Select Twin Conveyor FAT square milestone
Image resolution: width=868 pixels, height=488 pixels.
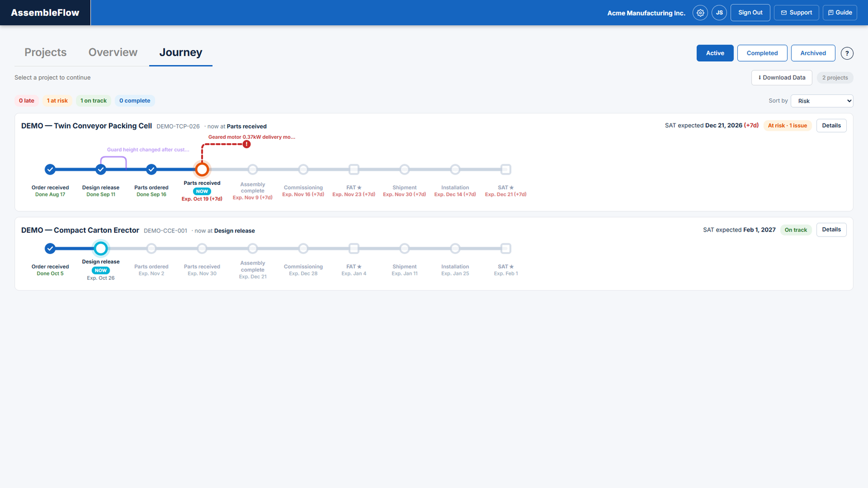point(354,169)
